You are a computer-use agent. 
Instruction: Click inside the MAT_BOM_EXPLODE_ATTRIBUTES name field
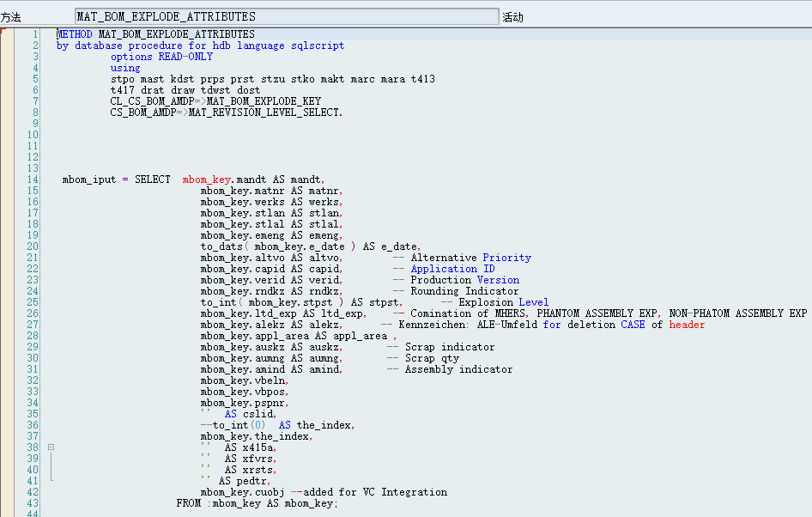pos(258,15)
